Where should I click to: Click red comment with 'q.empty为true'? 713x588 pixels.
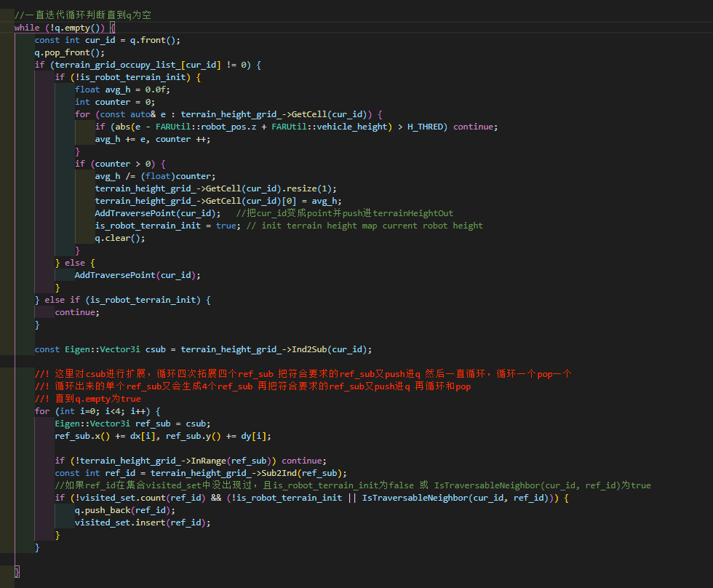pos(88,399)
